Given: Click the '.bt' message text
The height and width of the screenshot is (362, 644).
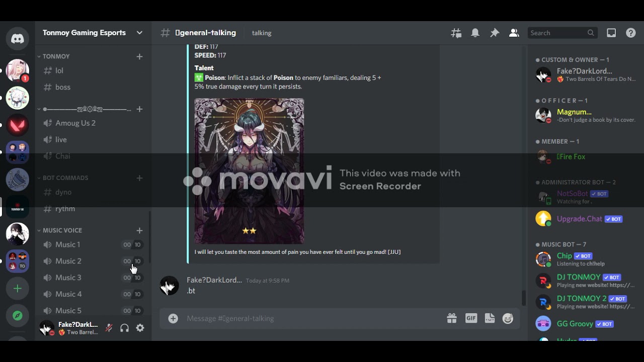Looking at the screenshot, I should [x=191, y=291].
